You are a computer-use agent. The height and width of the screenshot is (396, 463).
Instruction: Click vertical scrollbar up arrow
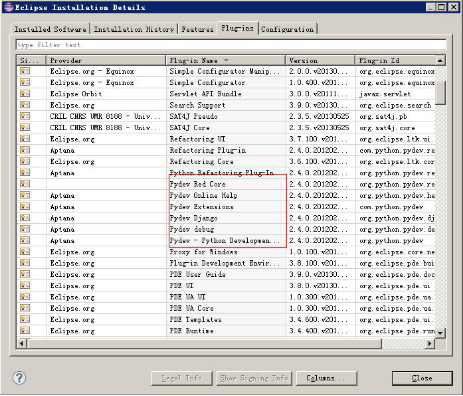pyautogui.click(x=440, y=61)
